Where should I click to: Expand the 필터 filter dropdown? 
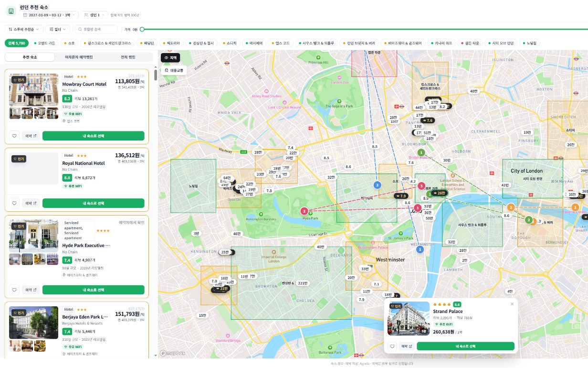[x=58, y=29]
